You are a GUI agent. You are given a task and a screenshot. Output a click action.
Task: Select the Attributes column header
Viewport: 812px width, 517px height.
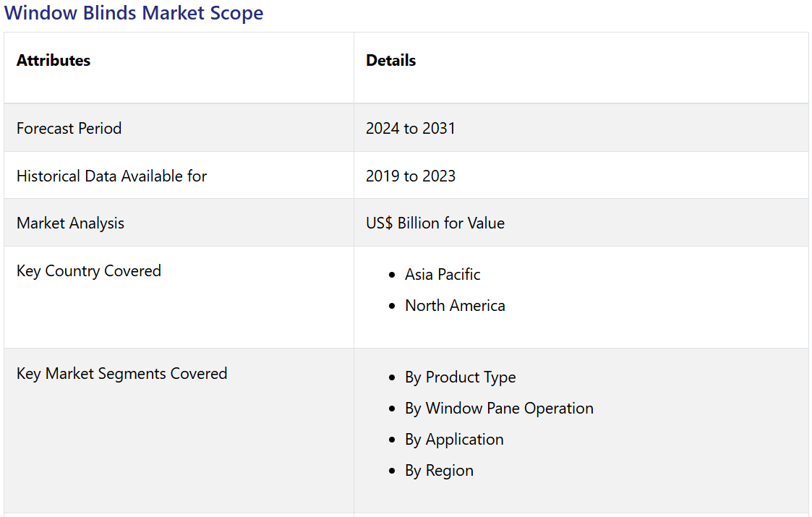click(x=54, y=61)
